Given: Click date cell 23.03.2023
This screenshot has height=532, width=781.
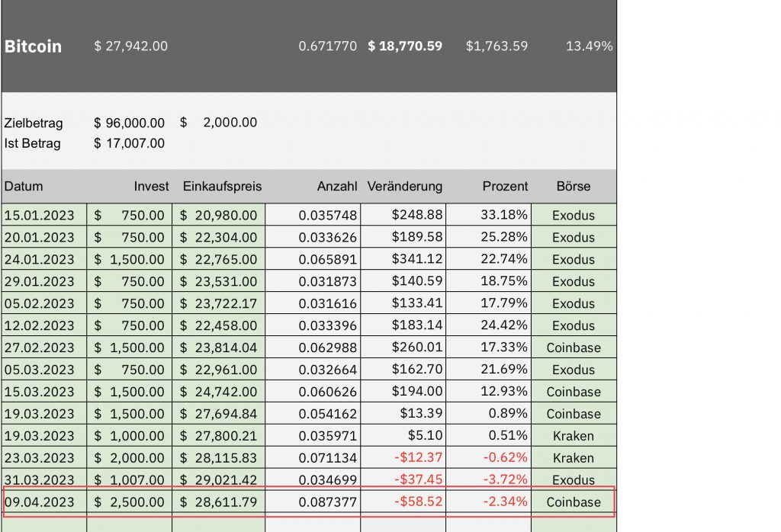Looking at the screenshot, I should (43, 458).
